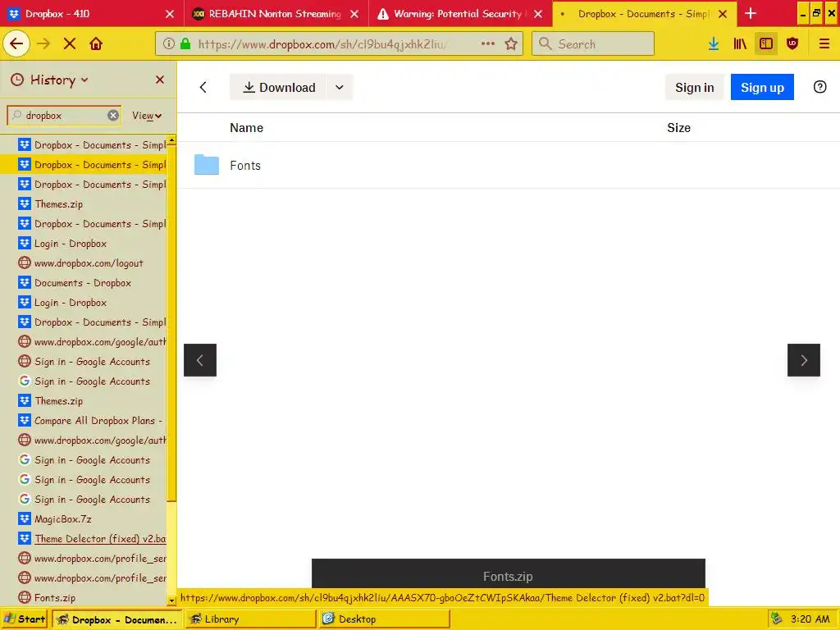The image size is (840, 630).
Task: Open Documents - Dropbox history entry
Action: 84,283
